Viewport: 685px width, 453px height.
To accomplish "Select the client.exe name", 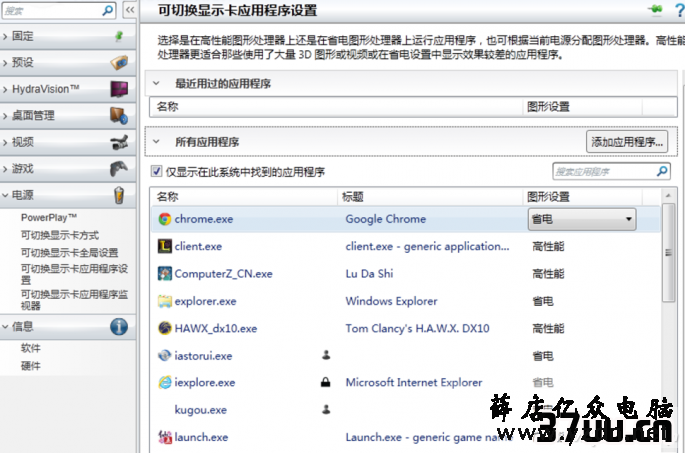I will click(198, 246).
